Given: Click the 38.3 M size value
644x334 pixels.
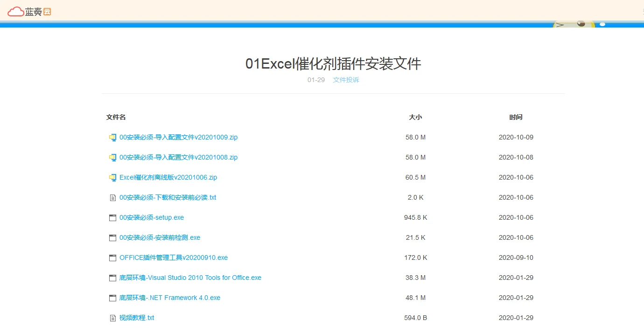Looking at the screenshot, I should tap(416, 278).
